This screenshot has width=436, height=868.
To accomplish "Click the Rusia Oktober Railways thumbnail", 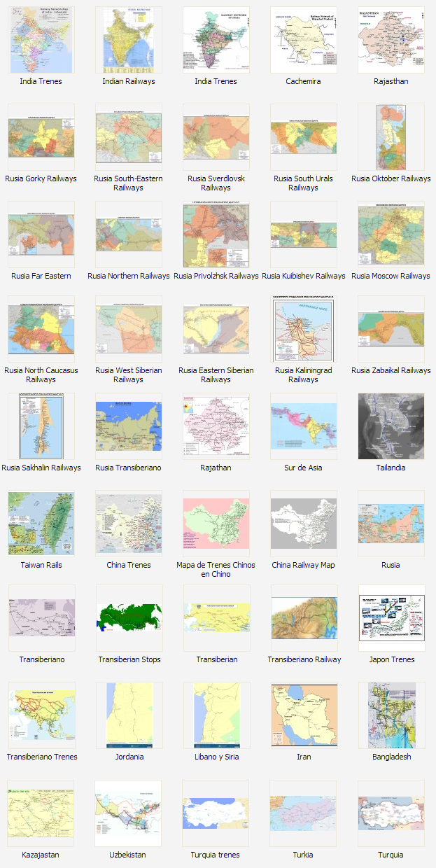I will coord(391,137).
